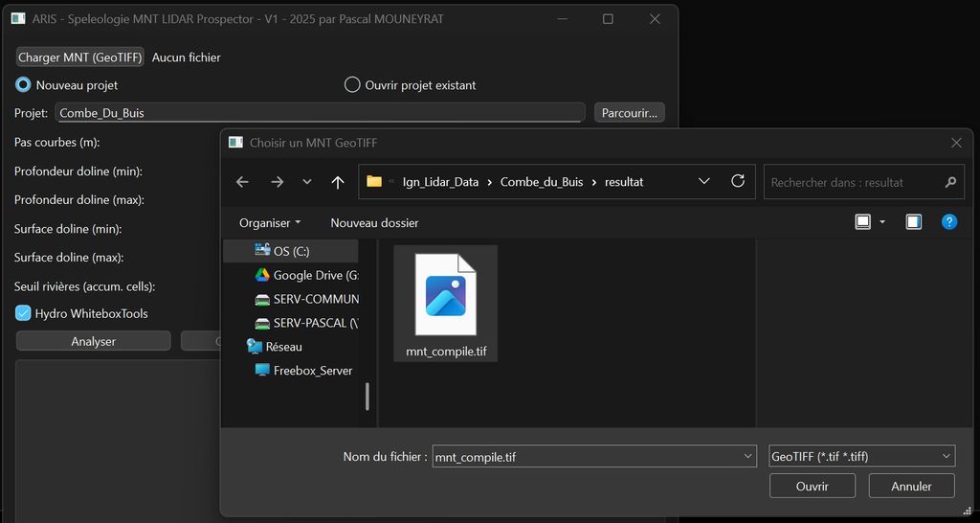Toggle the preview pane icon
The height and width of the screenshot is (523, 980).
(x=913, y=222)
